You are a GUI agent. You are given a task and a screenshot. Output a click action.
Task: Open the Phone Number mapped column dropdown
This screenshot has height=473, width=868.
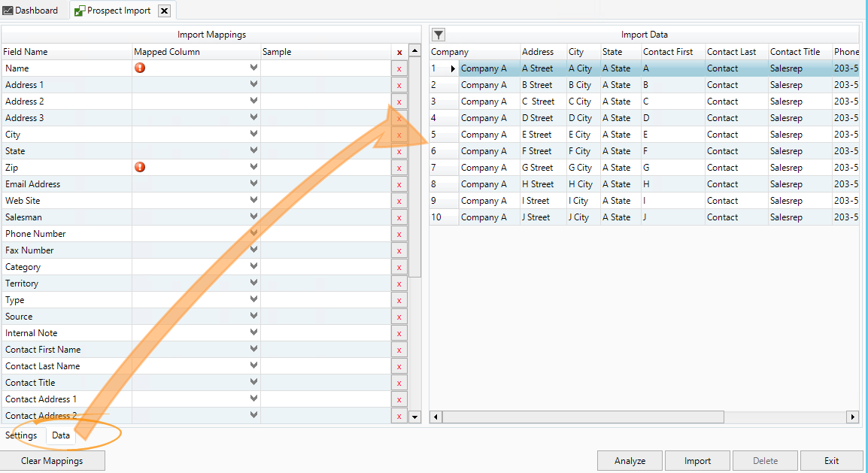pyautogui.click(x=253, y=234)
